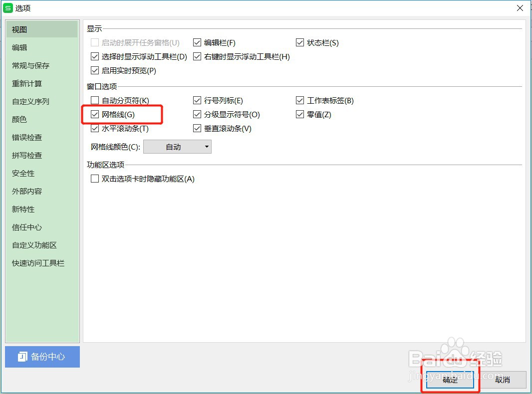Screen dimensions: 532x394
Task: Disable 启用实时预览(P) option
Action: click(95, 70)
